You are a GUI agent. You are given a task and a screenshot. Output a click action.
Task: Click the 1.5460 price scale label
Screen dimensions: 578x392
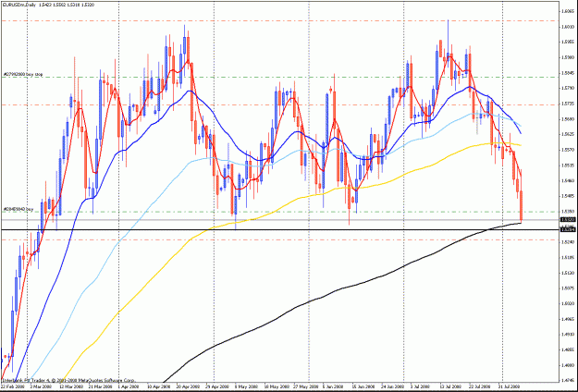tap(568, 181)
